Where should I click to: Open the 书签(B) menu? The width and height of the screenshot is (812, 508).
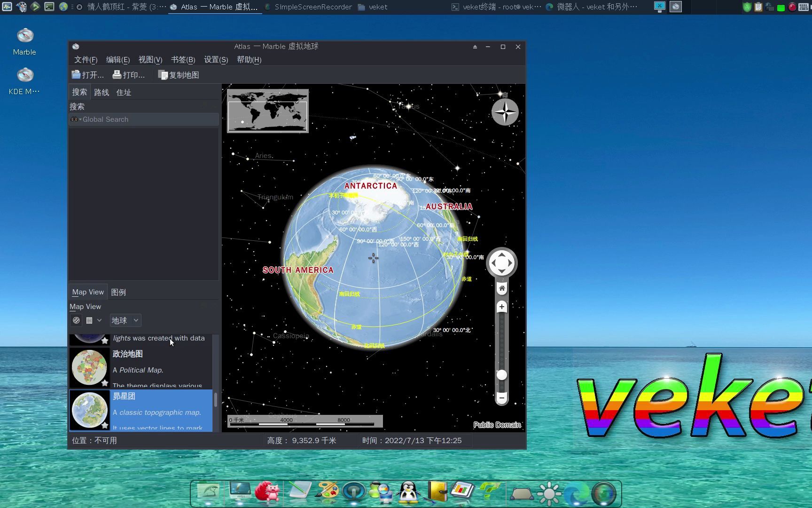[x=183, y=60]
